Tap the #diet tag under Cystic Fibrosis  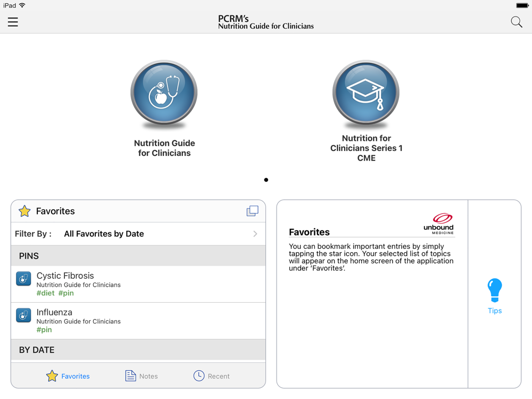45,293
